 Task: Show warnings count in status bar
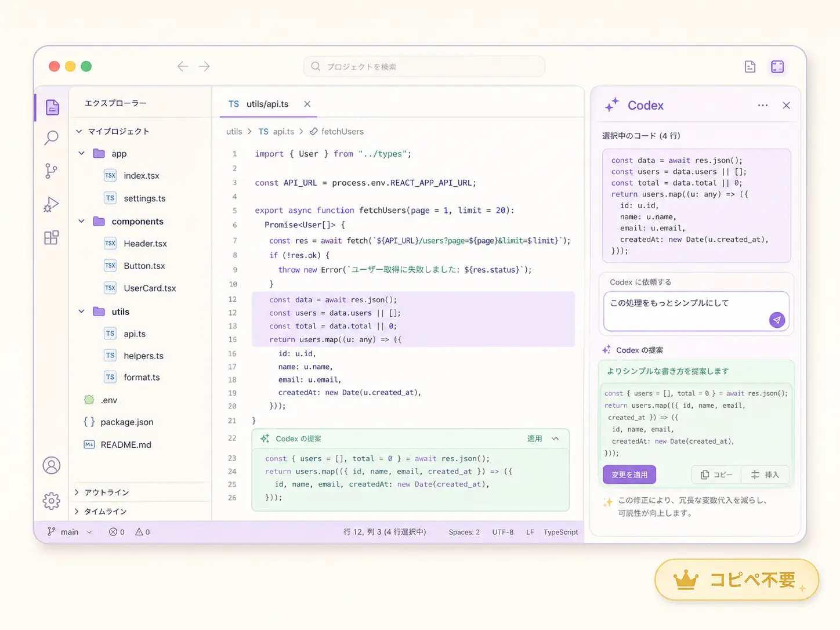(x=143, y=532)
